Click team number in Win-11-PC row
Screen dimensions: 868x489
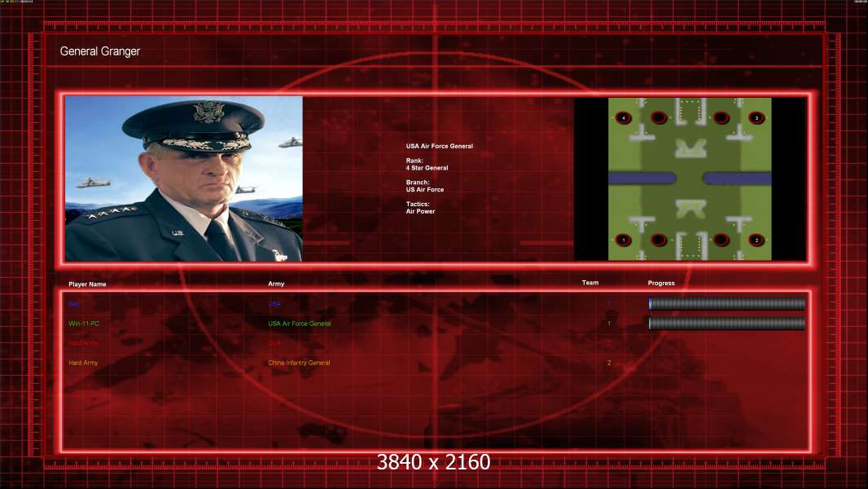click(609, 324)
